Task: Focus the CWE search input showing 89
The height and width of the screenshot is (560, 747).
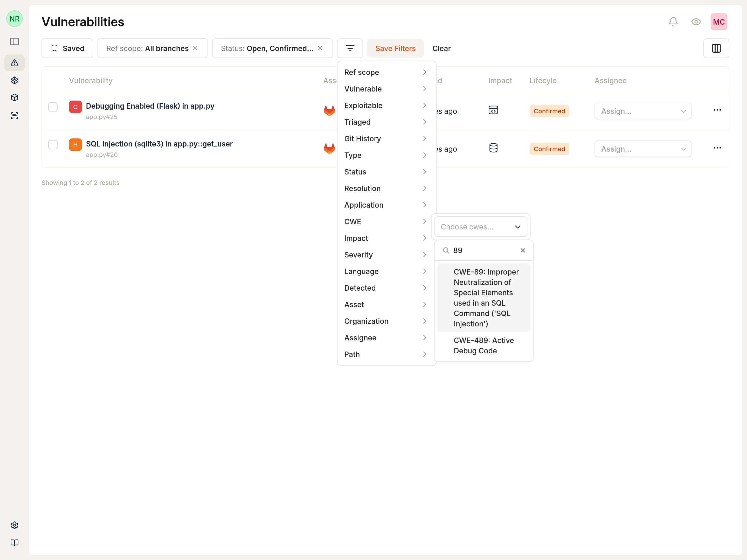Action: coord(483,250)
